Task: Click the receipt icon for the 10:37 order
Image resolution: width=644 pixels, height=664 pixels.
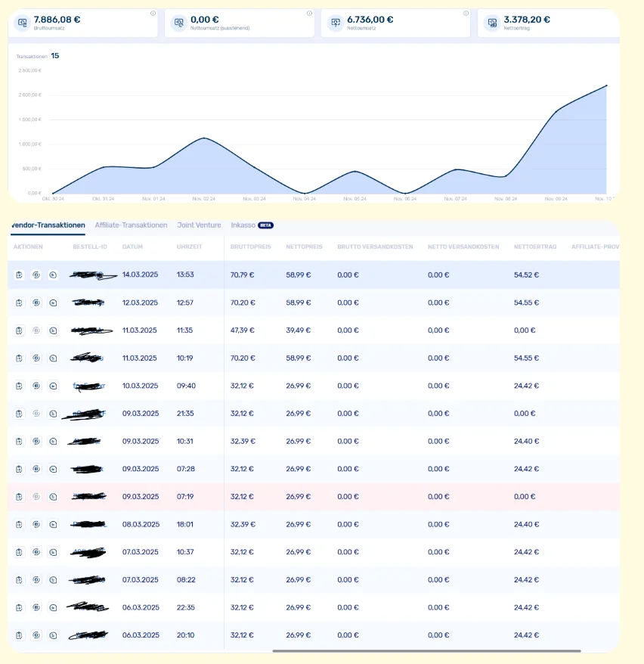Action: [x=53, y=552]
